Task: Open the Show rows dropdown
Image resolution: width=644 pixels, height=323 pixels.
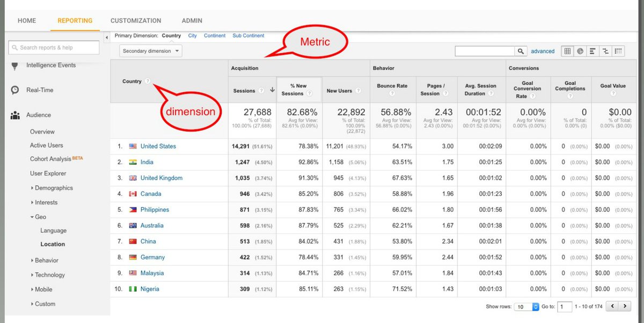Action: [x=526, y=307]
